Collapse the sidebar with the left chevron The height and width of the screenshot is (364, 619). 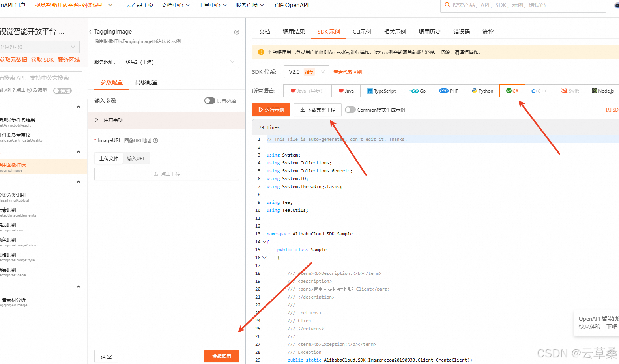click(90, 32)
